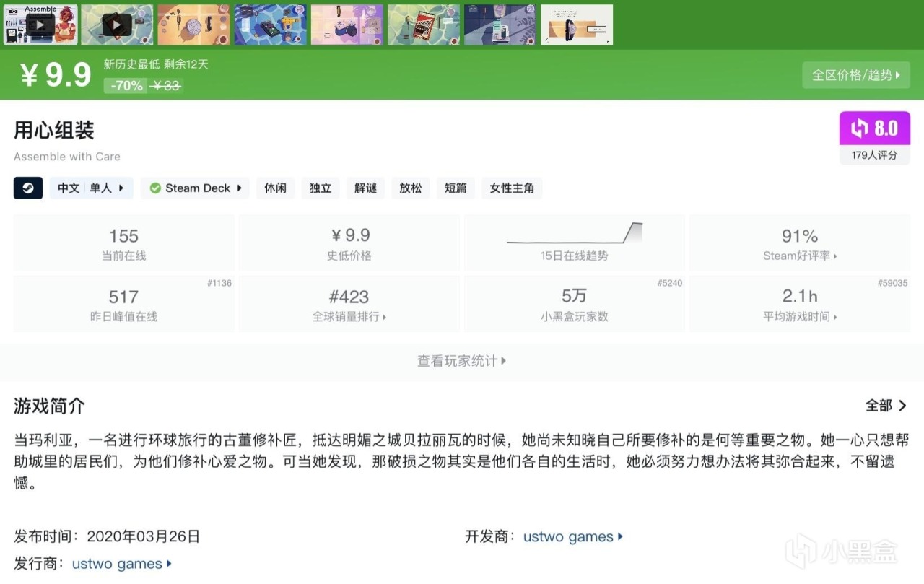
Task: Open publisher link ustwo games after 发行商
Action: 122,564
